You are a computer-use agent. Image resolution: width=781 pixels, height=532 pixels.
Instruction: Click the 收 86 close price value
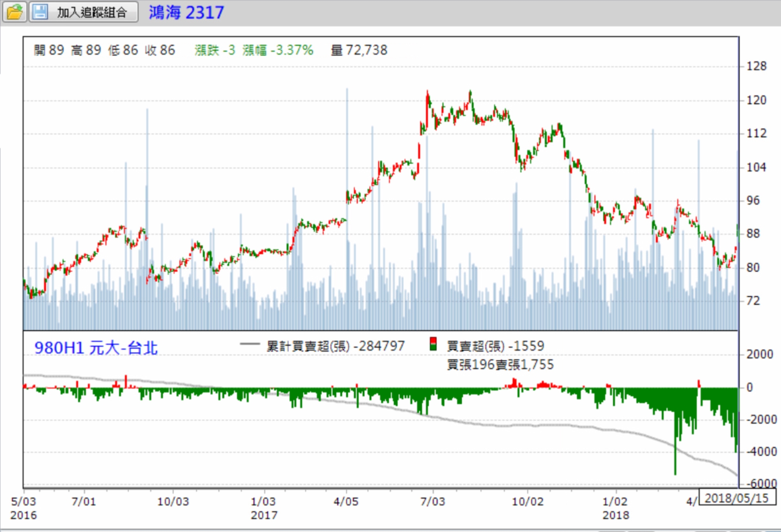pyautogui.click(x=160, y=50)
